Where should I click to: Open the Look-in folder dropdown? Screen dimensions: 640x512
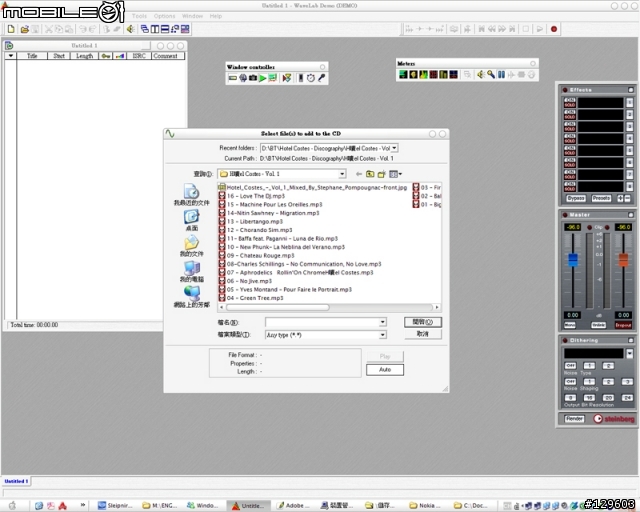point(342,174)
